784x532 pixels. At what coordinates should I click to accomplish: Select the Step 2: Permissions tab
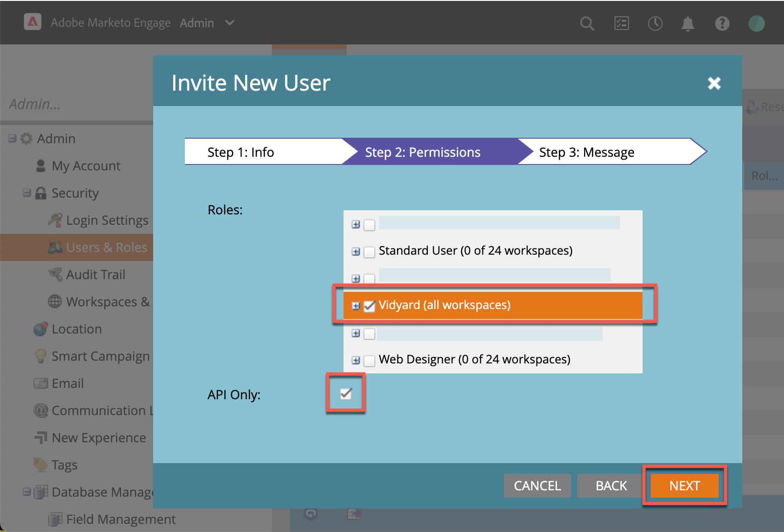tap(431, 152)
